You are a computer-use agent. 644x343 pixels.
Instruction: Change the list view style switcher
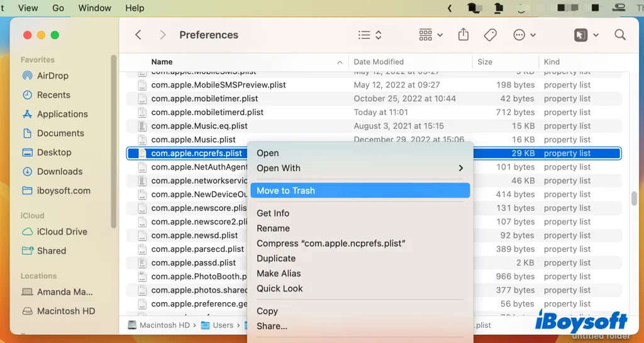coord(370,35)
